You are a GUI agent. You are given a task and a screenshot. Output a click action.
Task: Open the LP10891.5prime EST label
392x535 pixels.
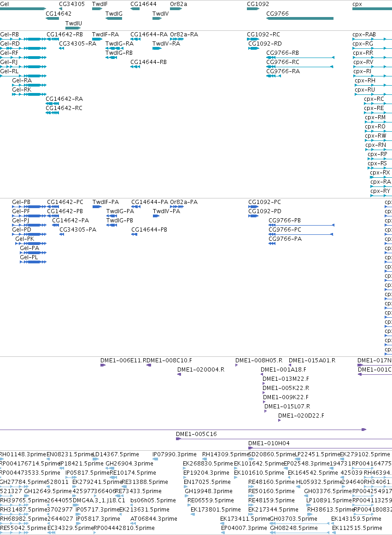click(x=329, y=500)
